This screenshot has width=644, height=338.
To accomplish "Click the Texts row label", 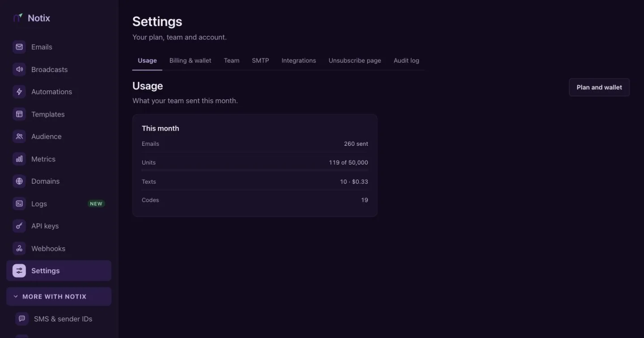I will pos(149,182).
